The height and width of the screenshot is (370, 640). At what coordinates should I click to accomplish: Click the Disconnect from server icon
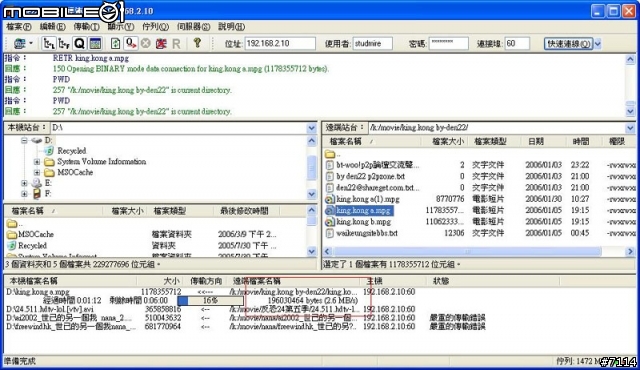[x=161, y=43]
